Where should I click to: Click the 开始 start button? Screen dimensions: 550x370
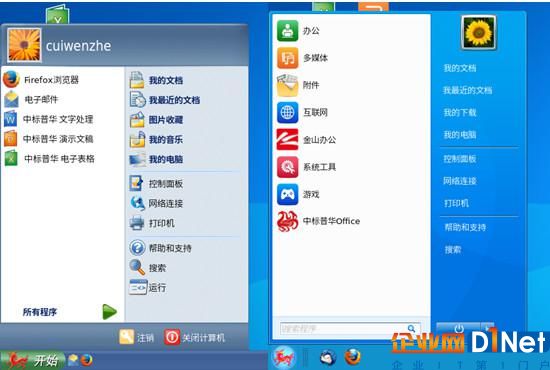[32, 360]
